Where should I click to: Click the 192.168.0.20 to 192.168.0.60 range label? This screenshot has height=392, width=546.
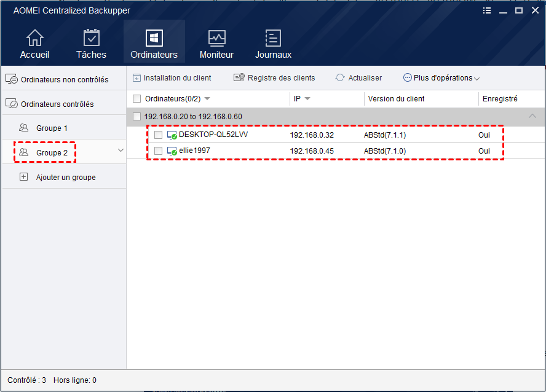(x=193, y=117)
